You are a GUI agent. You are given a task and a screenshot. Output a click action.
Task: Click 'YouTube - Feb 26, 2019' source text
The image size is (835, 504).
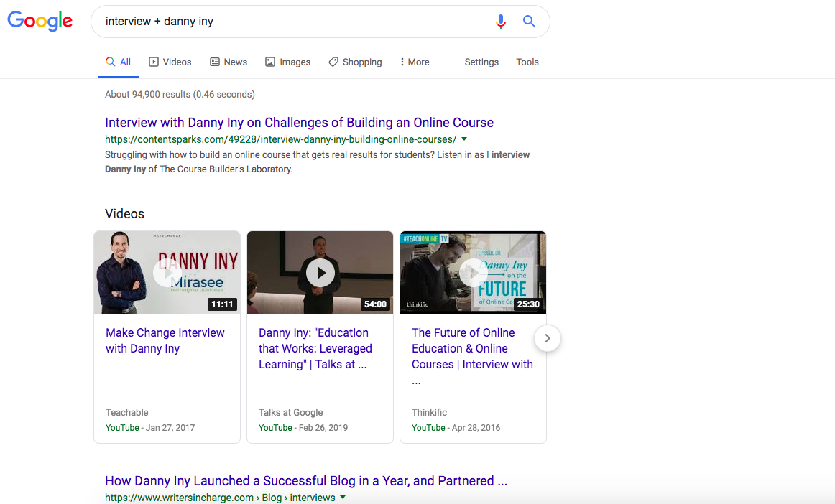click(303, 428)
